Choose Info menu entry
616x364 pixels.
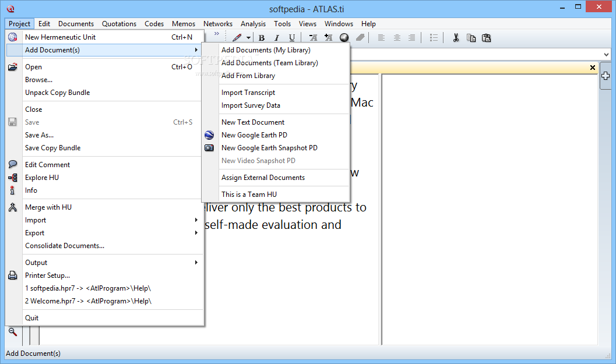tap(104, 190)
